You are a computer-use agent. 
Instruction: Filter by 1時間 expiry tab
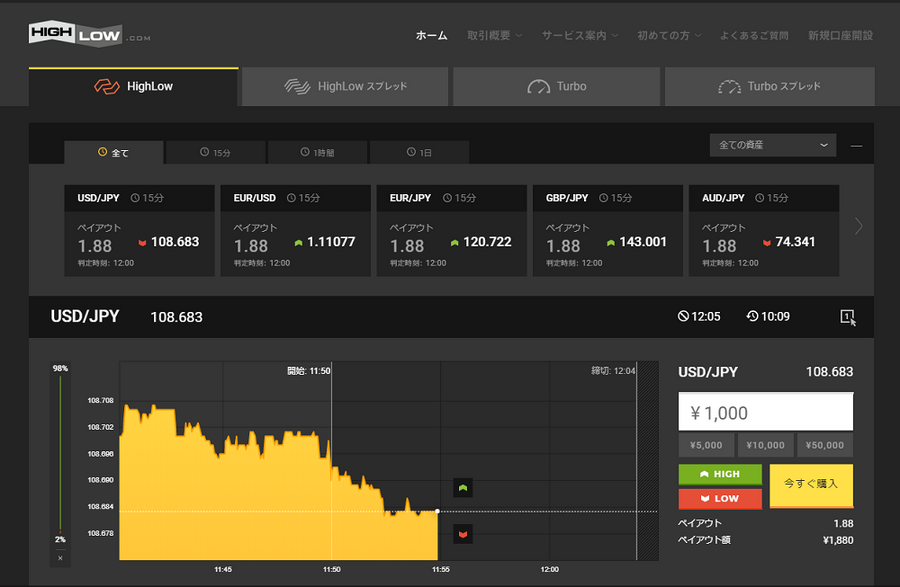[317, 153]
